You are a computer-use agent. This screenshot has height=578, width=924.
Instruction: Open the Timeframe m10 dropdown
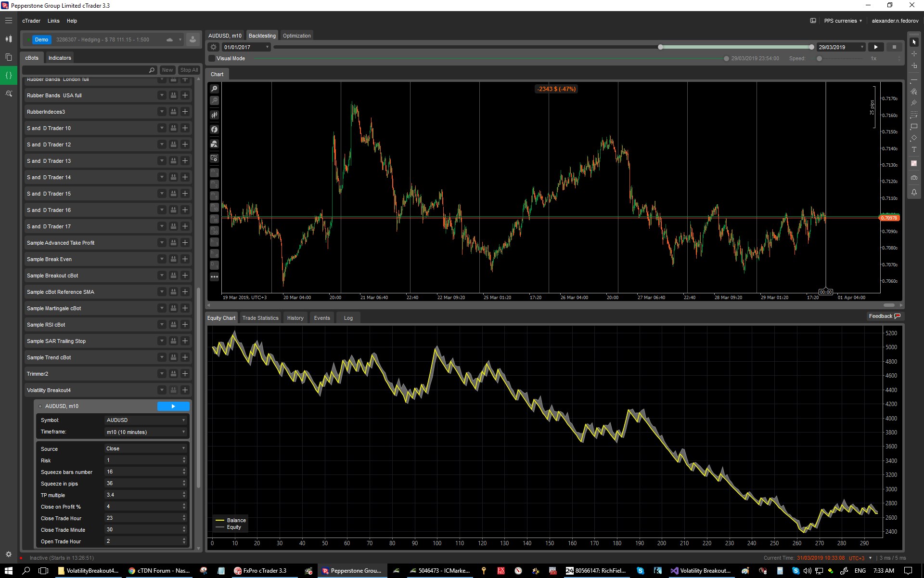146,432
